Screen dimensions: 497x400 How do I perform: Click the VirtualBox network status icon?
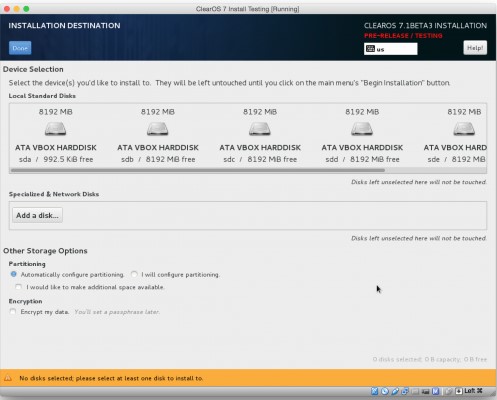[405, 391]
